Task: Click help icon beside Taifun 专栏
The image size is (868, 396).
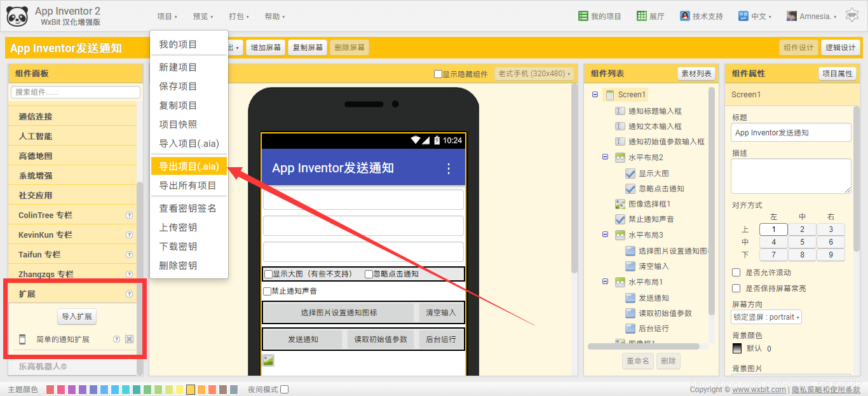Action: 130,255
